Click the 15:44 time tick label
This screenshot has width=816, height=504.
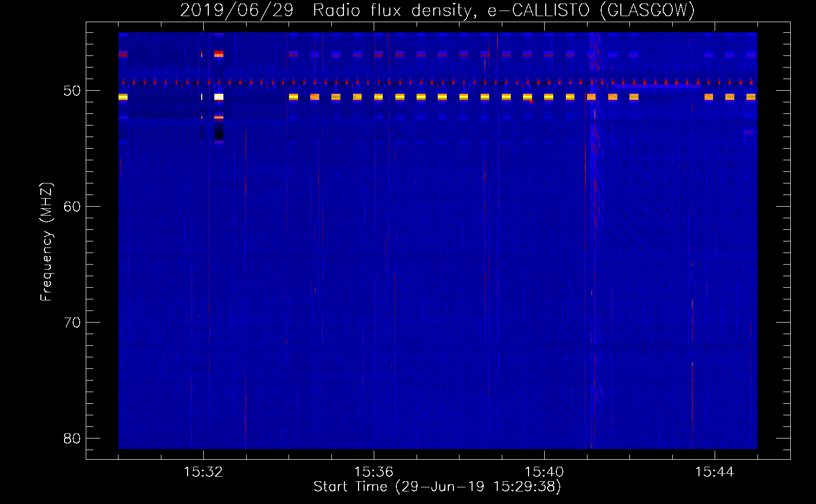coord(715,472)
